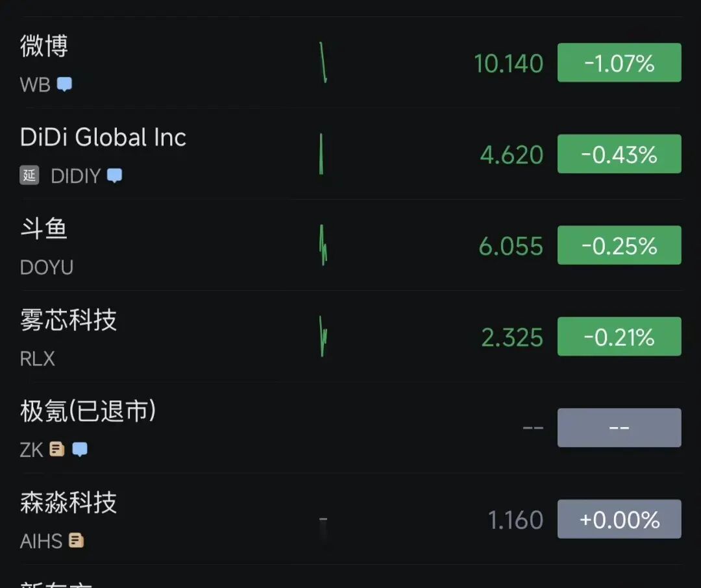
Task: Open the 雾芯科技 mini trend chart
Action: [323, 337]
